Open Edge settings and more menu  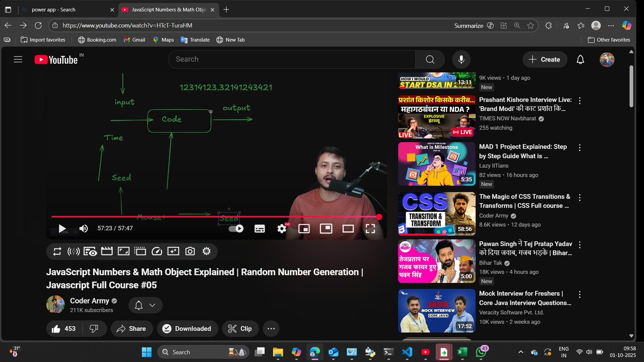[x=611, y=25]
